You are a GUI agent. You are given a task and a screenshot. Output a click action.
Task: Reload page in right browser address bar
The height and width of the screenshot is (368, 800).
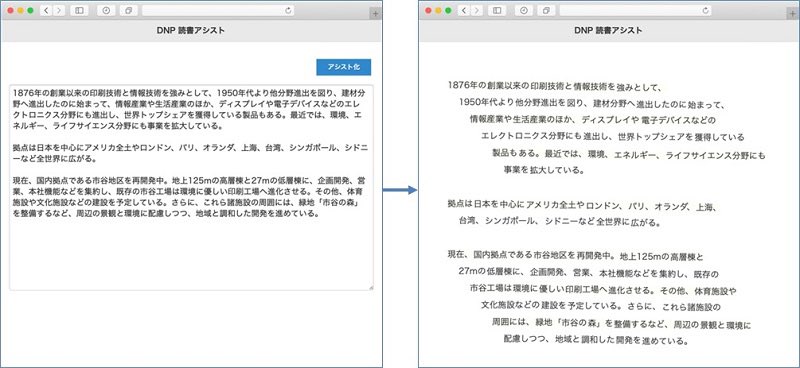706,10
